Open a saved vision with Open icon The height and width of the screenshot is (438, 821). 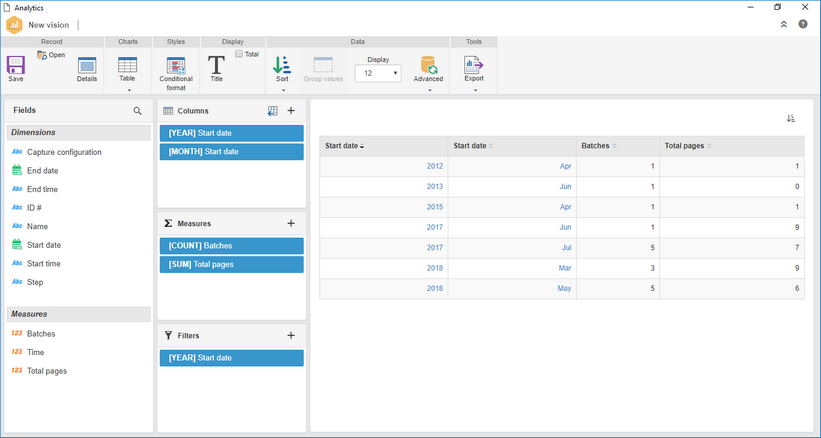pos(42,55)
